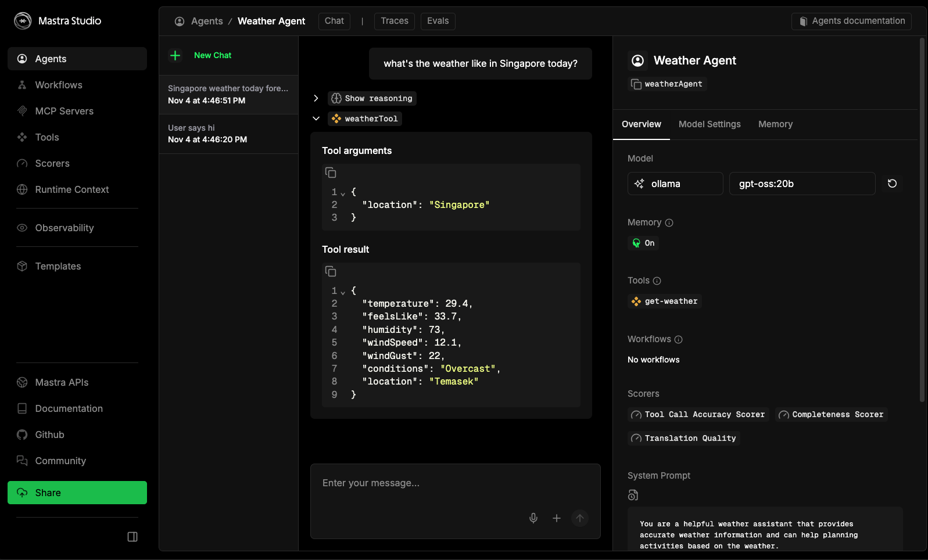Image resolution: width=928 pixels, height=560 pixels.
Task: Open the gpt-oss:20b model dropdown
Action: (802, 184)
